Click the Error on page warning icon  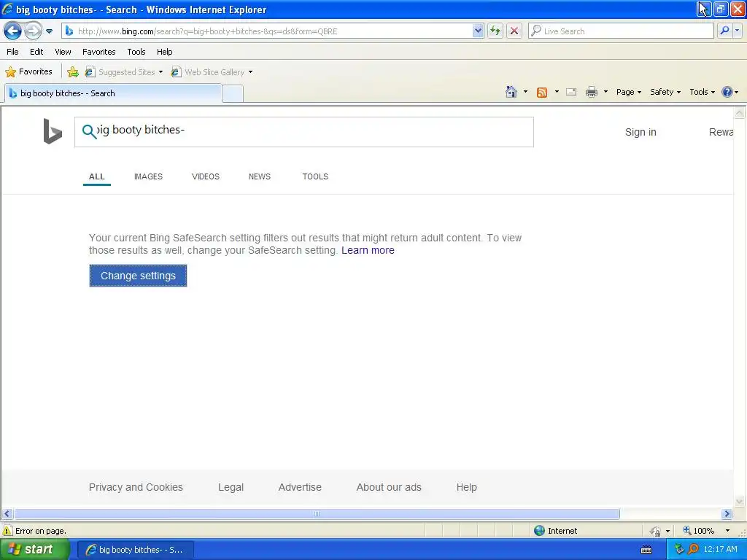click(7, 531)
